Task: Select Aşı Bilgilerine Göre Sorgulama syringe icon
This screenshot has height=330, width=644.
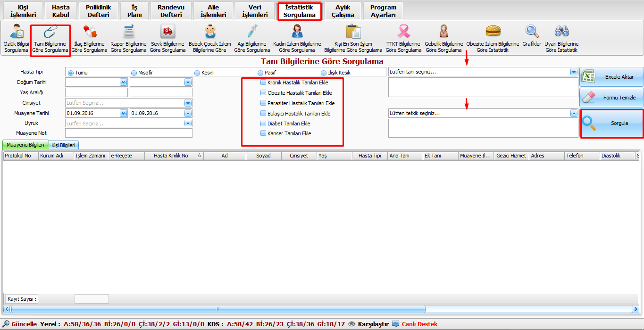Action: 252,32
